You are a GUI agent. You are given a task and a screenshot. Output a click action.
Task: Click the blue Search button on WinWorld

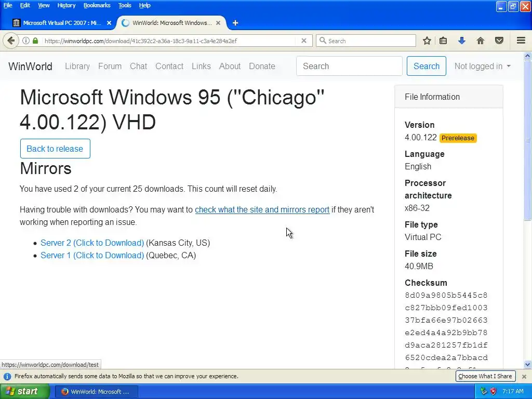427,66
